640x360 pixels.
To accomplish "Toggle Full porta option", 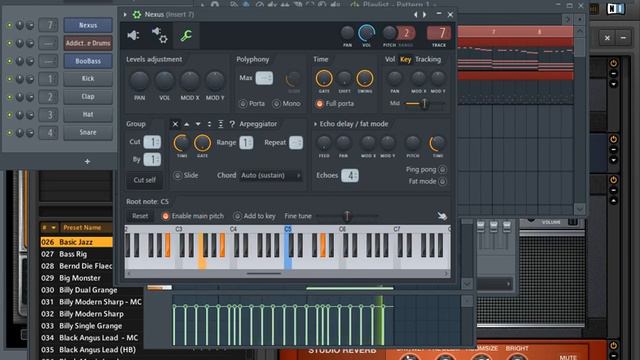I will coord(335,104).
